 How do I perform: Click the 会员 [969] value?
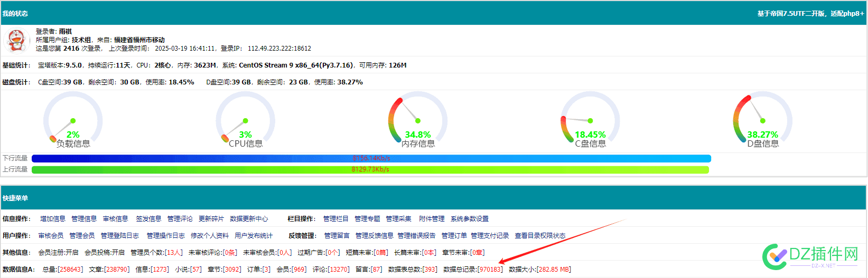pos(299,270)
